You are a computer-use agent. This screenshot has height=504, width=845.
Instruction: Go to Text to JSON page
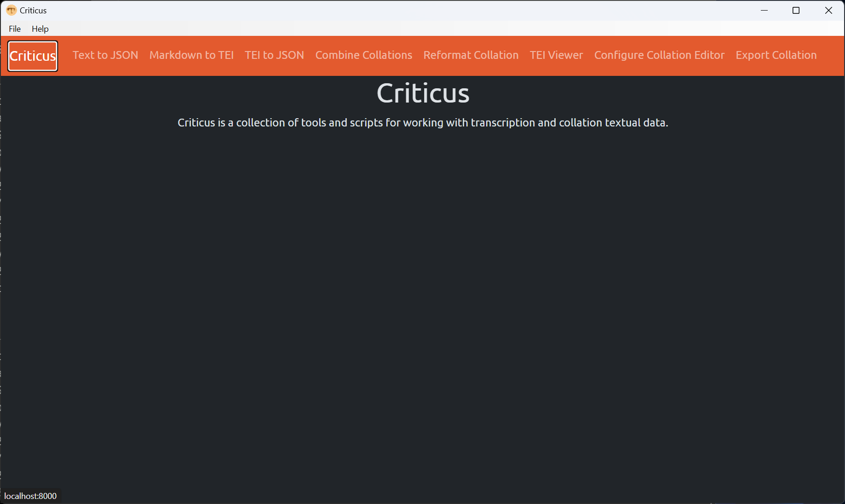click(105, 55)
